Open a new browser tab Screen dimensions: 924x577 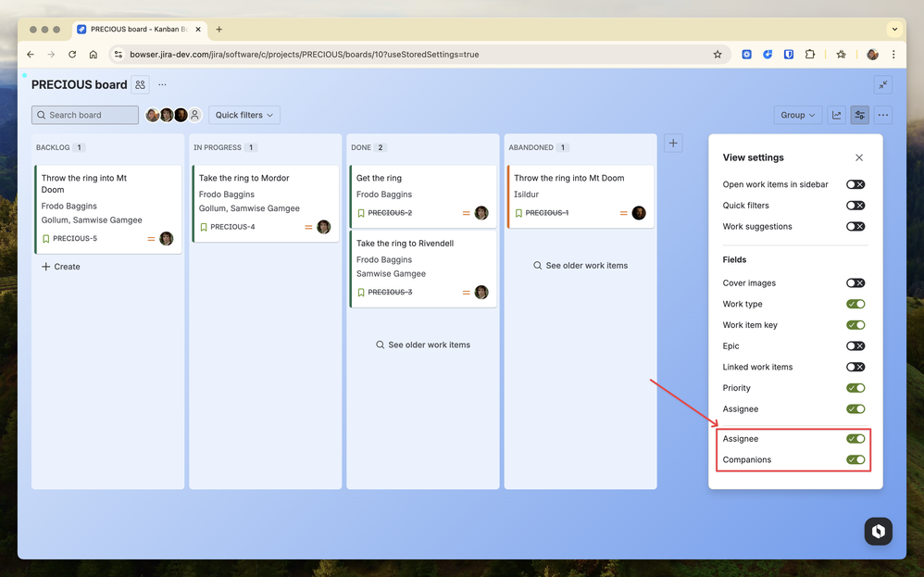(x=219, y=29)
